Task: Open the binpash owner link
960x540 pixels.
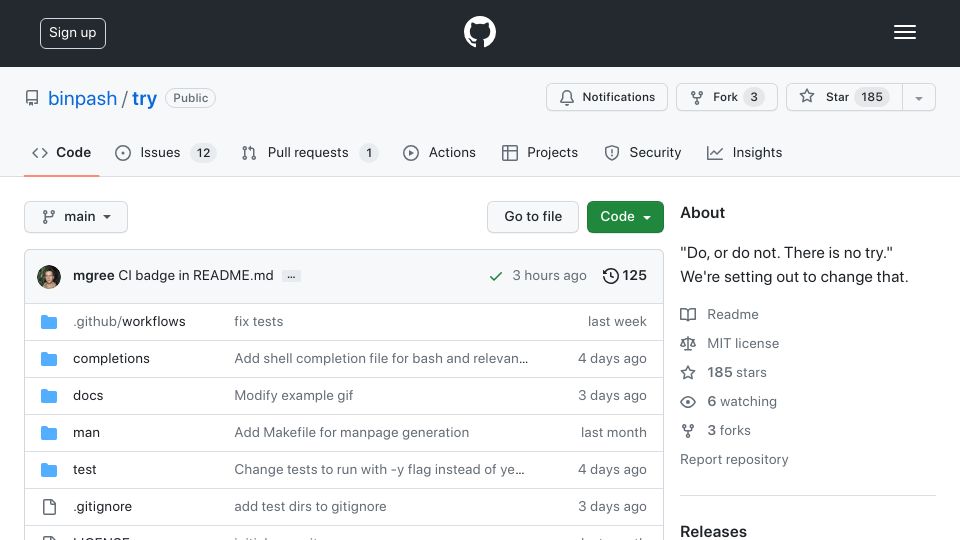Action: 82,99
